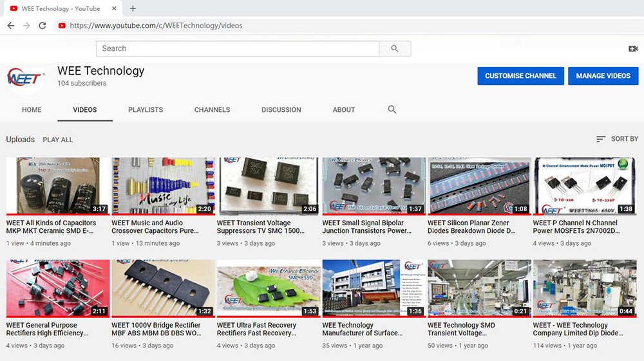Click the address bar URL
644x361 pixels.
156,26
